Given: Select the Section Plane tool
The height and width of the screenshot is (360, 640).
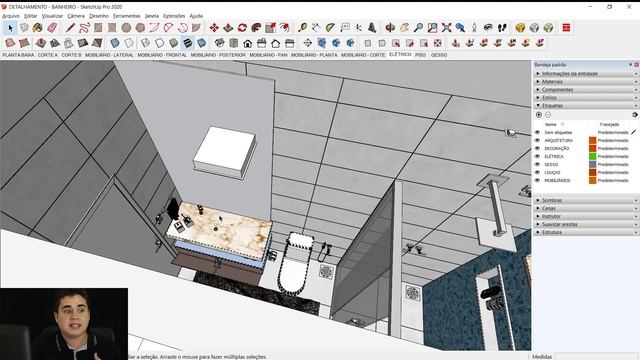Looking at the screenshot, I should pos(307,43).
